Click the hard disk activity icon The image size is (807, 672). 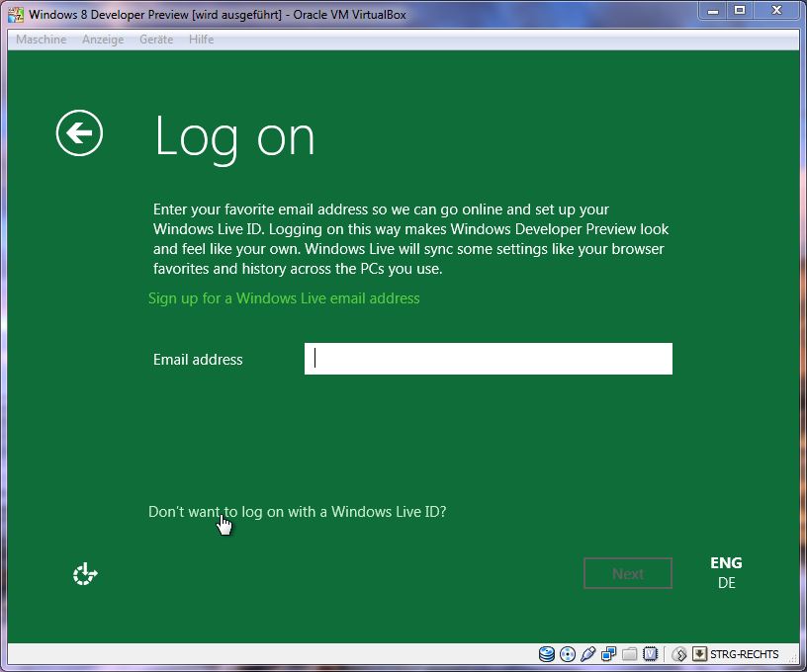[547, 653]
